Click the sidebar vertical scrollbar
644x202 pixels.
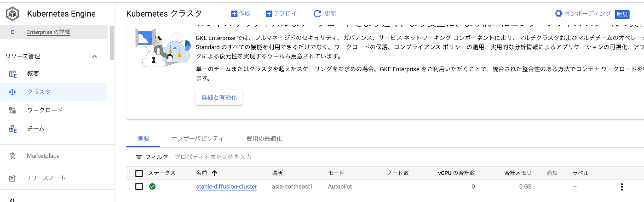click(x=112, y=43)
